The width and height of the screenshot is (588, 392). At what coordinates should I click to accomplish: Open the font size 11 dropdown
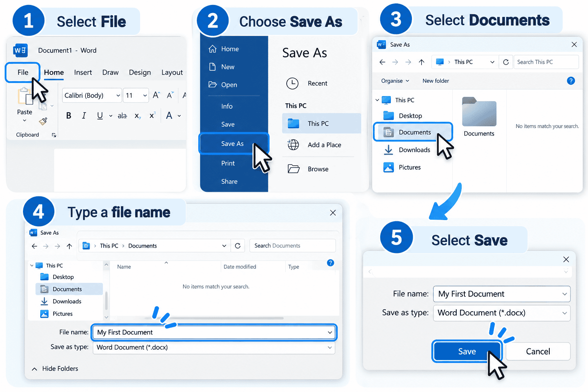145,95
